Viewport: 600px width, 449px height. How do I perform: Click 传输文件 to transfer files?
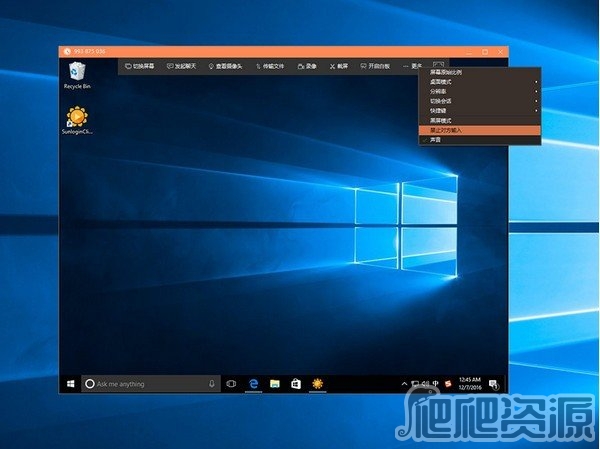(x=269, y=66)
